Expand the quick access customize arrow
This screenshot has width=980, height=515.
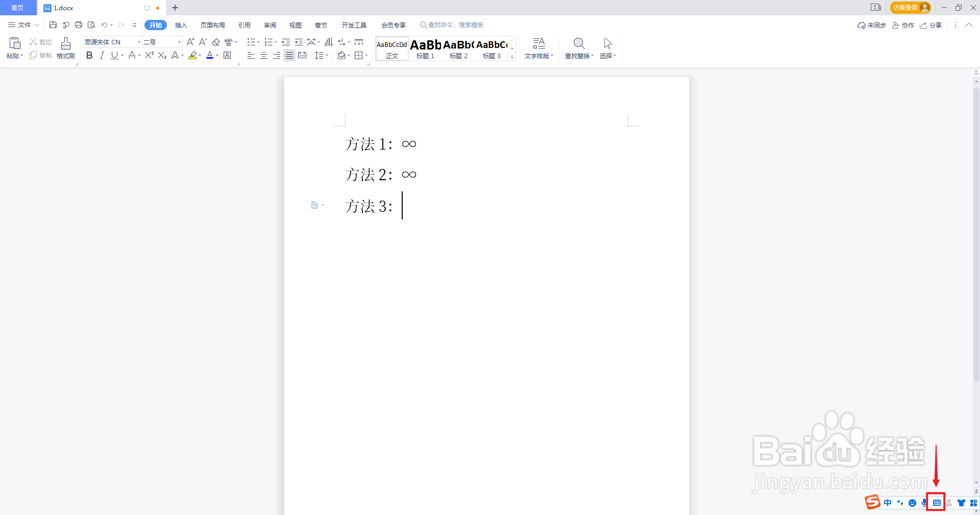[134, 25]
